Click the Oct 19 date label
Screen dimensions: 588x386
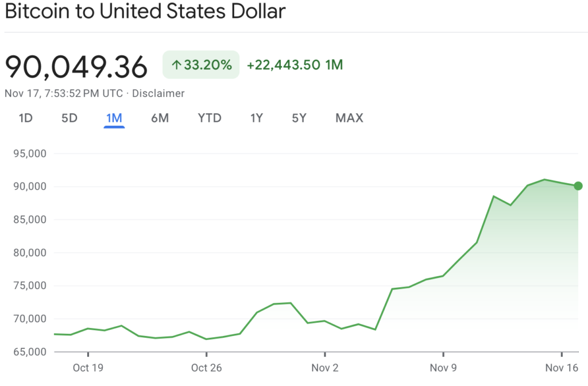pyautogui.click(x=88, y=367)
